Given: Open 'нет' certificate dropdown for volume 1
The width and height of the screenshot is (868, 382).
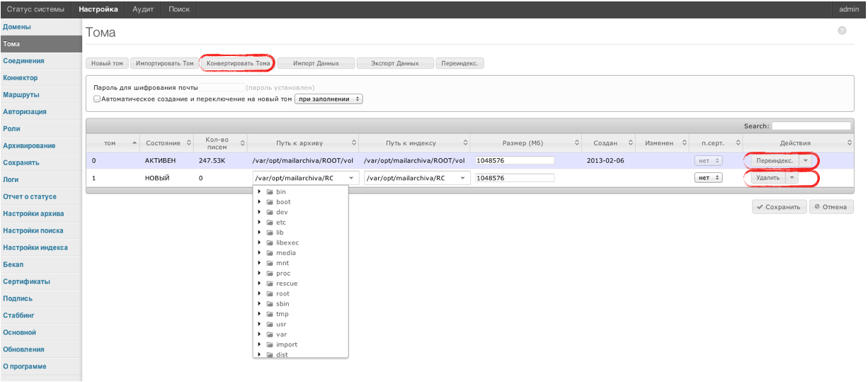Looking at the screenshot, I should pos(708,178).
